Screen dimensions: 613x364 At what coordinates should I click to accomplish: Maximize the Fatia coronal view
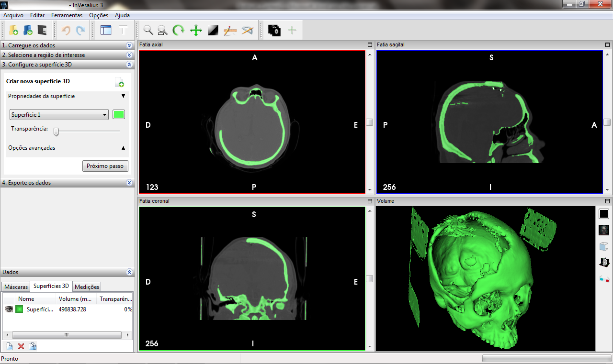coord(370,201)
